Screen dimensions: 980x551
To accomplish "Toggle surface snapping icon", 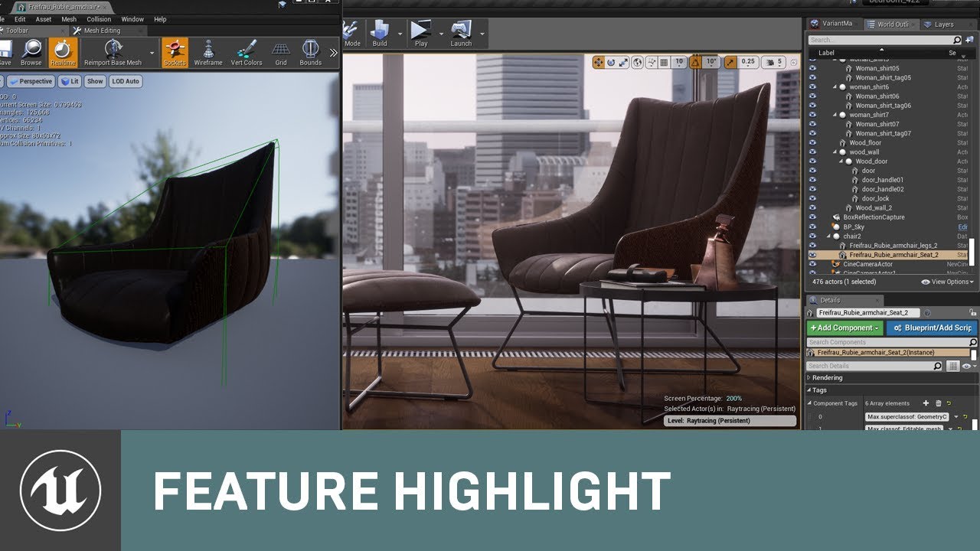I will coord(652,62).
